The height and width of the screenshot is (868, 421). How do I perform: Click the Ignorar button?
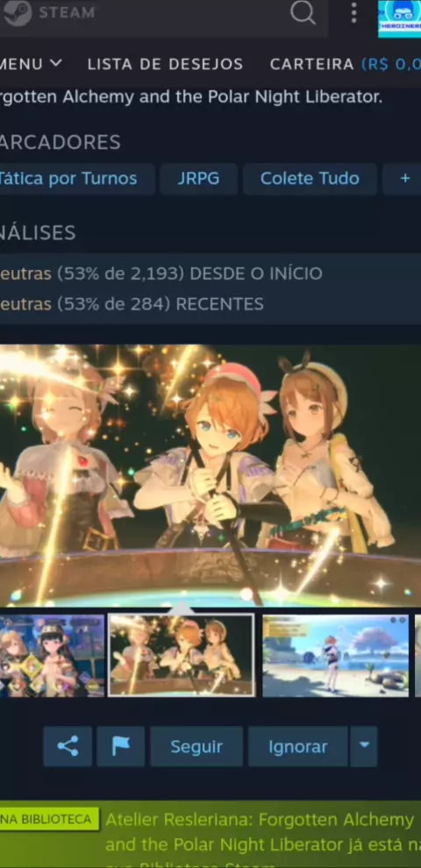[298, 746]
